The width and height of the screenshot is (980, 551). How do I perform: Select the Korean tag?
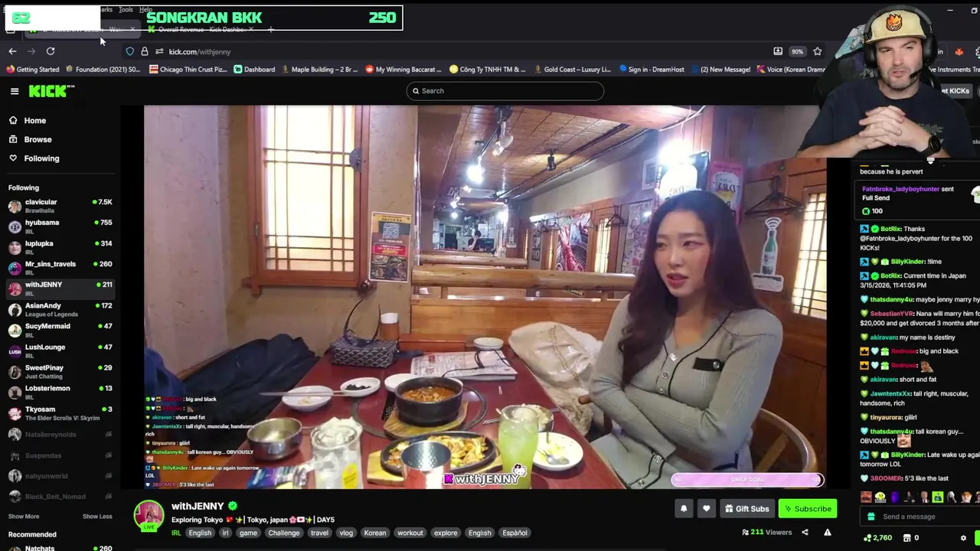(375, 533)
